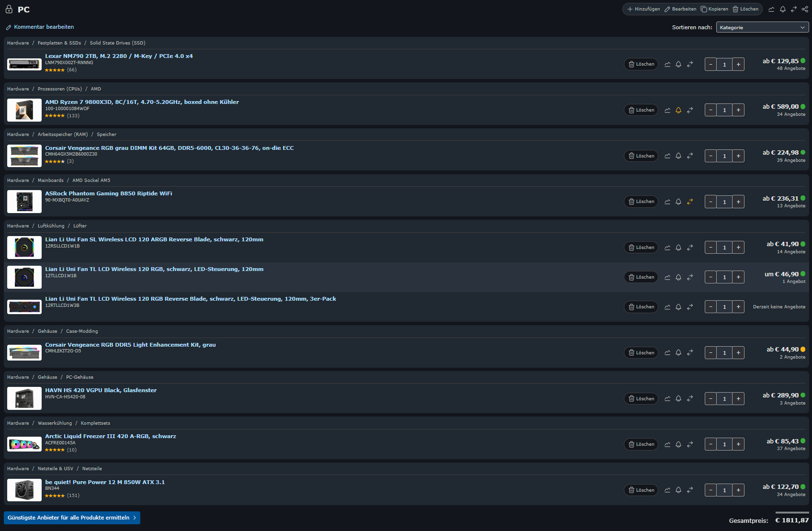Set price alert for be quiet! Pure Power

tap(678, 490)
